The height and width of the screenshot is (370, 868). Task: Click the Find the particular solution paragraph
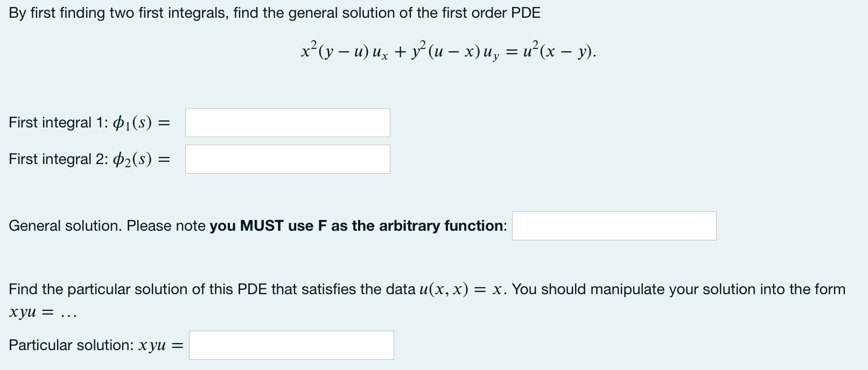(x=215, y=289)
